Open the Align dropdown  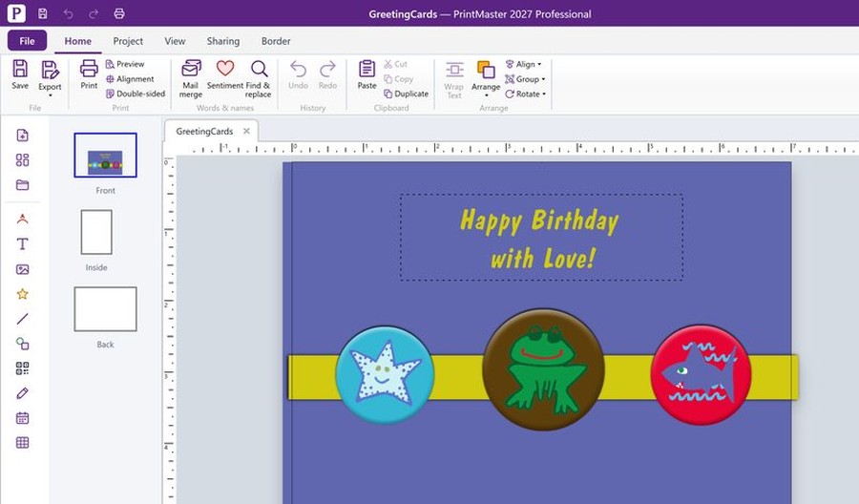pyautogui.click(x=523, y=64)
